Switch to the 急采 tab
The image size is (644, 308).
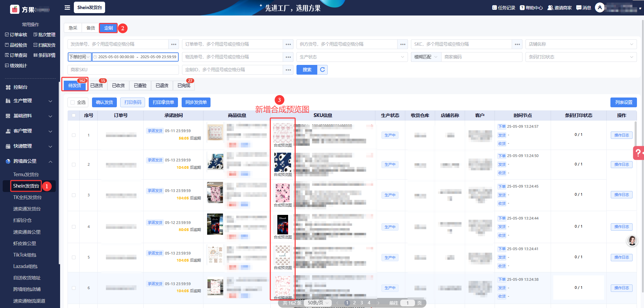[73, 28]
